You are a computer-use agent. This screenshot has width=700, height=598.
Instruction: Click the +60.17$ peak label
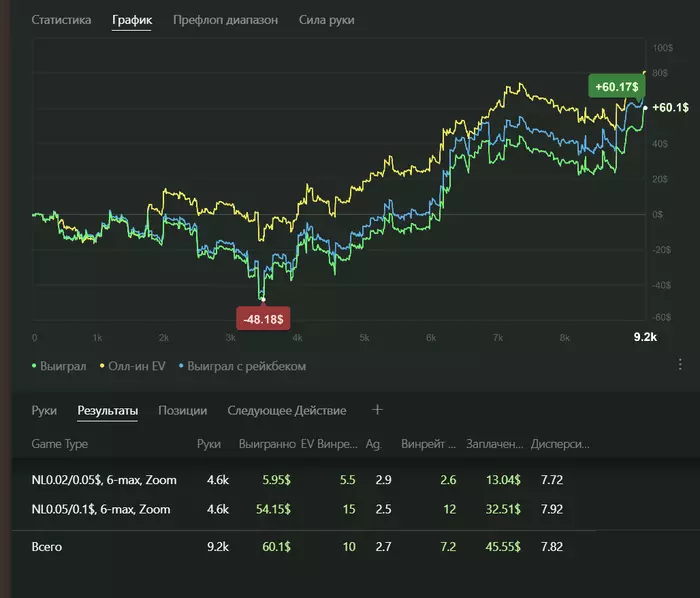point(617,87)
